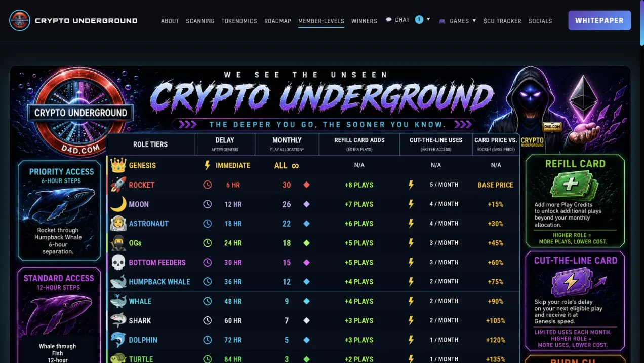Click the dolphin icon in DOLPHIN row
The width and height of the screenshot is (644, 363).
pyautogui.click(x=118, y=340)
